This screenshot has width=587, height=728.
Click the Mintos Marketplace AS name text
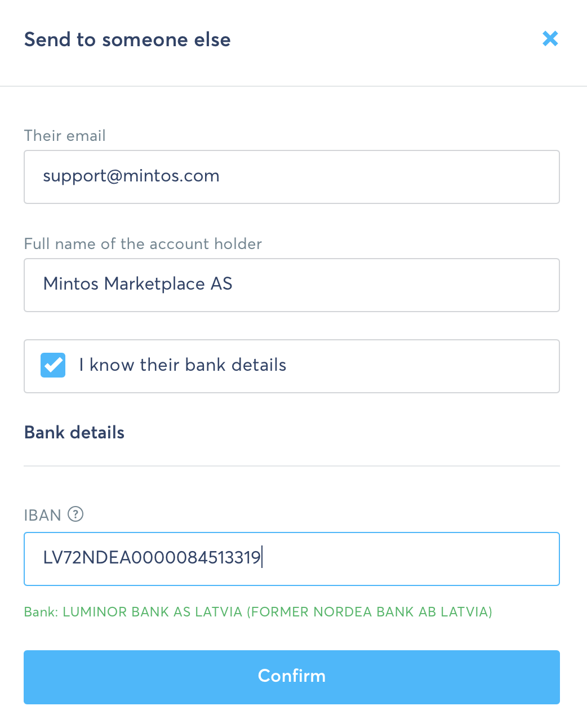coord(138,283)
